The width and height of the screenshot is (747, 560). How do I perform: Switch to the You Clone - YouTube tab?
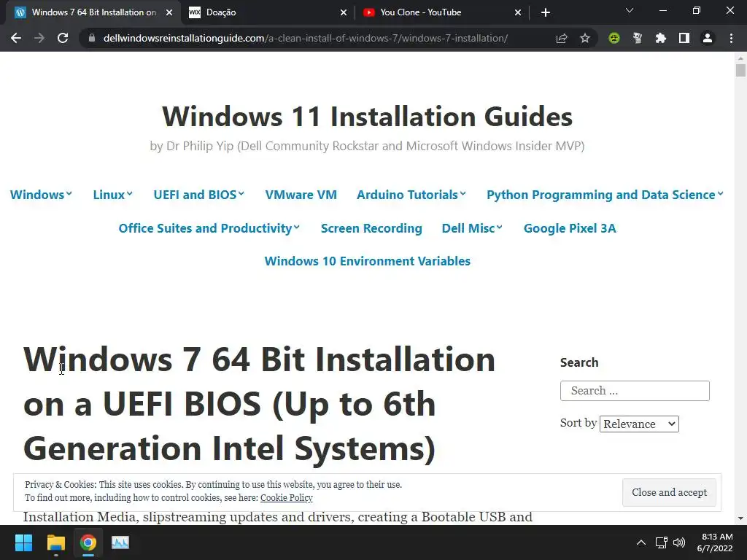coord(441,12)
